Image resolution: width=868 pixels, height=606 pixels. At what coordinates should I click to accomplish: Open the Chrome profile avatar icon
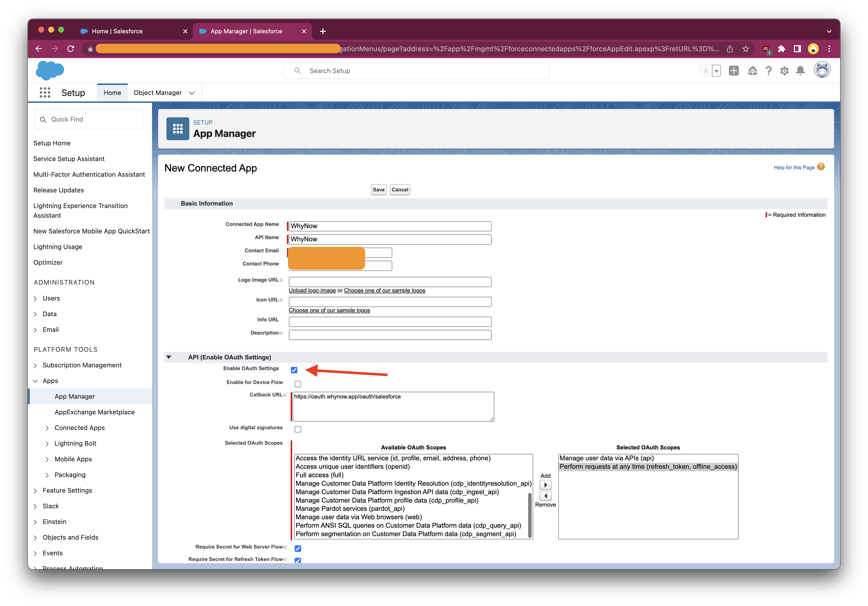813,49
